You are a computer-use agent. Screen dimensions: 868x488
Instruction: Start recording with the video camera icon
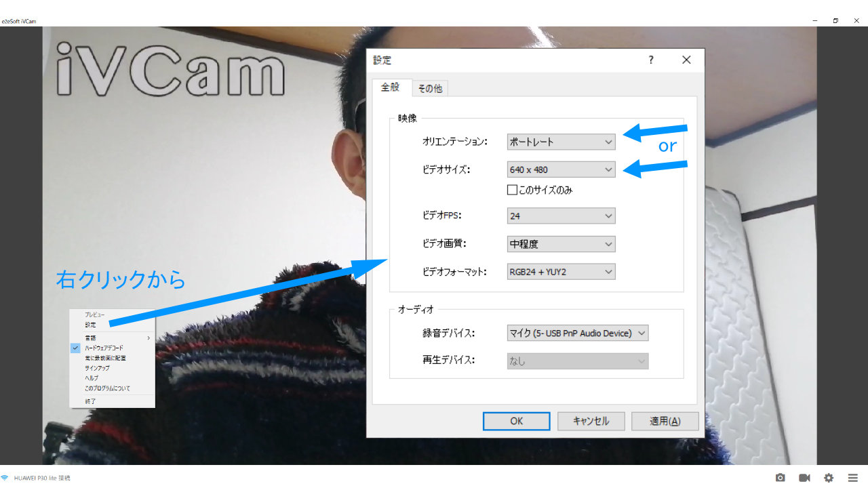tap(804, 478)
